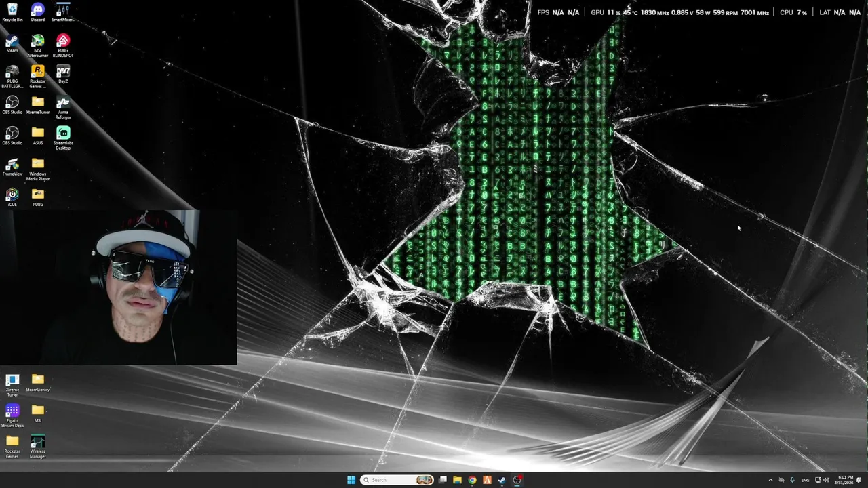Select OBS Studio icon beside ASUS folder
Image resolution: width=868 pixels, height=488 pixels.
coord(12,136)
